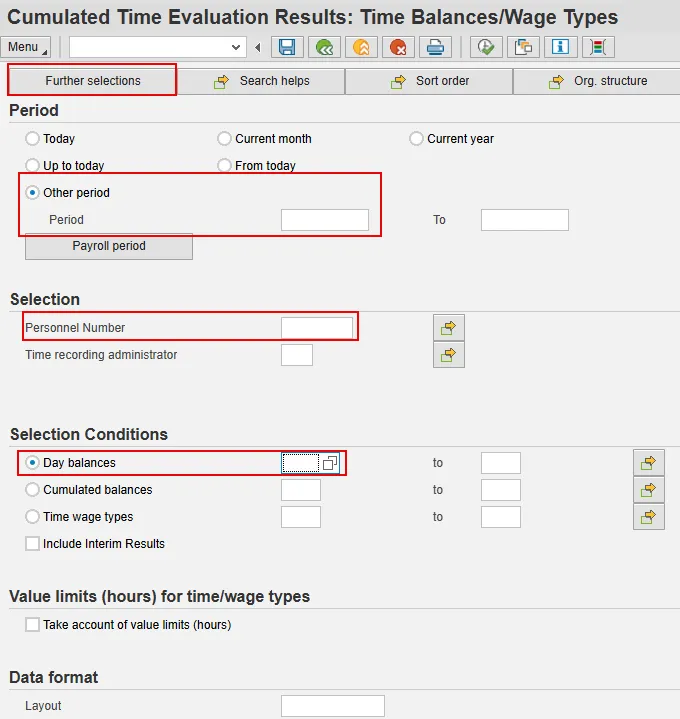680x719 pixels.
Task: Select the Today period radio button
Action: pos(32,138)
